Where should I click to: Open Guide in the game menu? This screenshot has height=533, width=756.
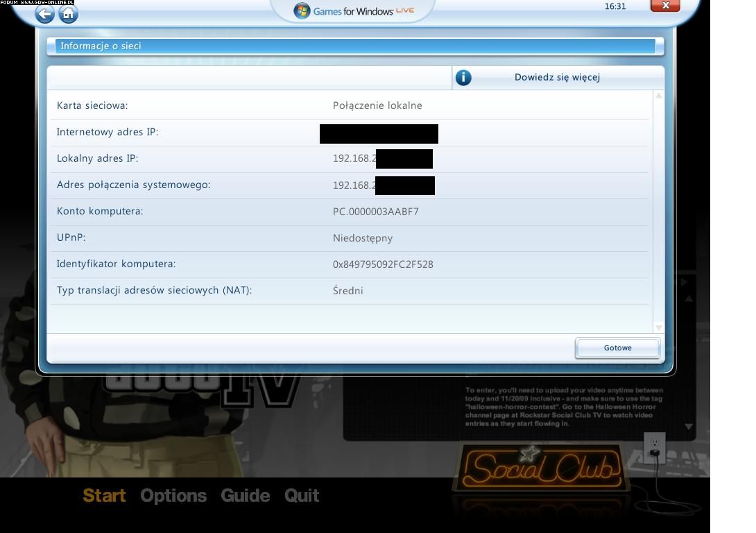click(246, 496)
